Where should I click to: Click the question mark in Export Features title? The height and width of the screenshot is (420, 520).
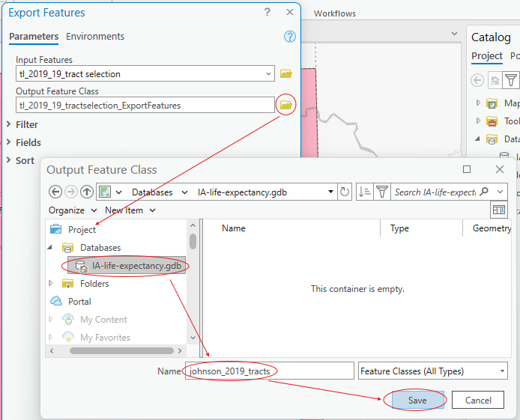point(267,12)
